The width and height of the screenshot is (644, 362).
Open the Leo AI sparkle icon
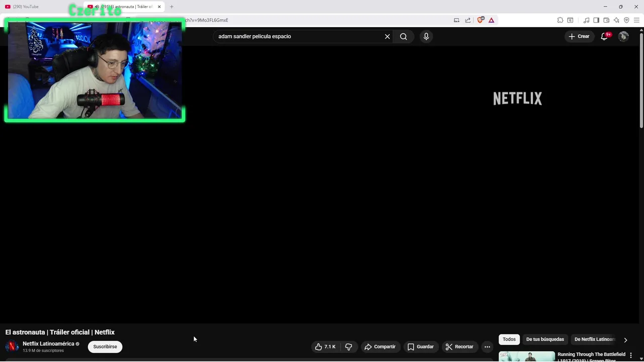pos(616,20)
